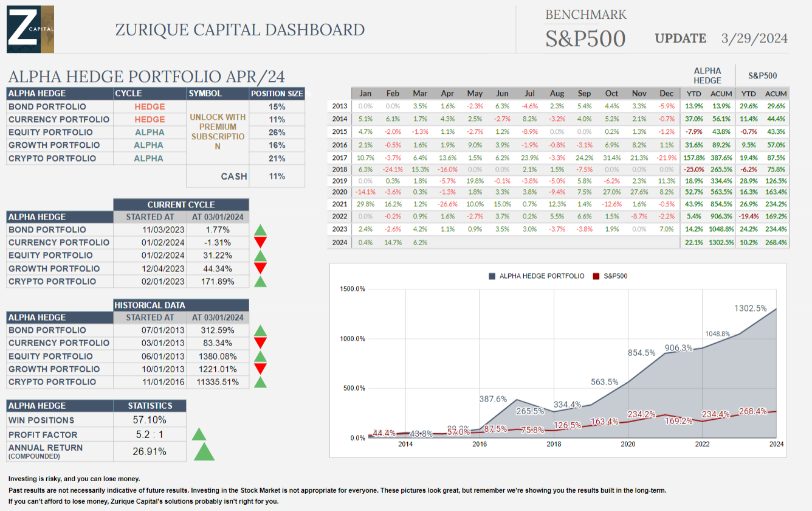This screenshot has height=511, width=812.
Task: Click the STATISTICS header
Action: (x=150, y=406)
